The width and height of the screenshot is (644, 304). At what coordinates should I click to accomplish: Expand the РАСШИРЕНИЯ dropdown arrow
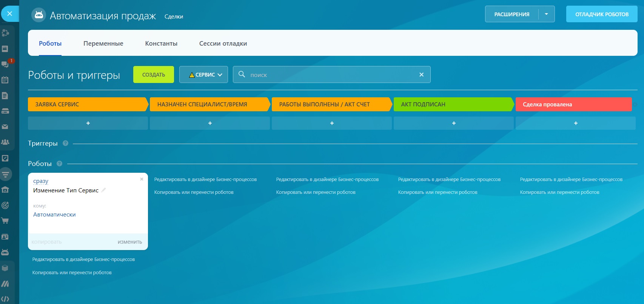point(546,14)
